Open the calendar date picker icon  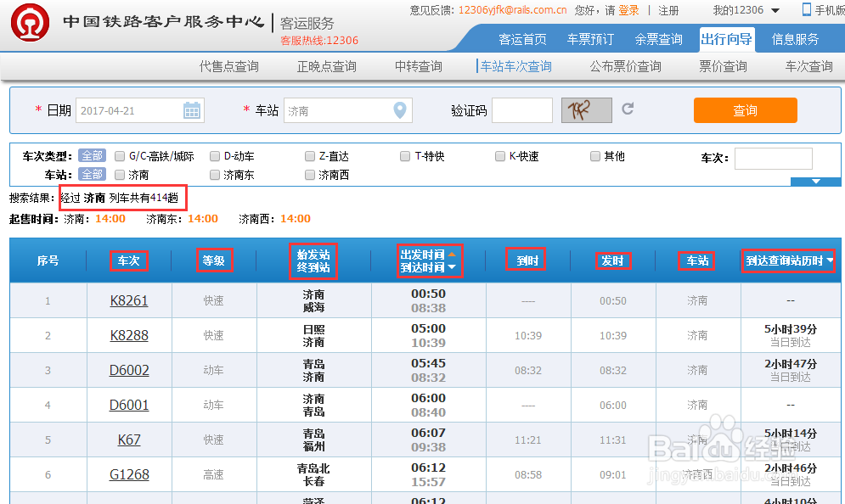(x=192, y=110)
